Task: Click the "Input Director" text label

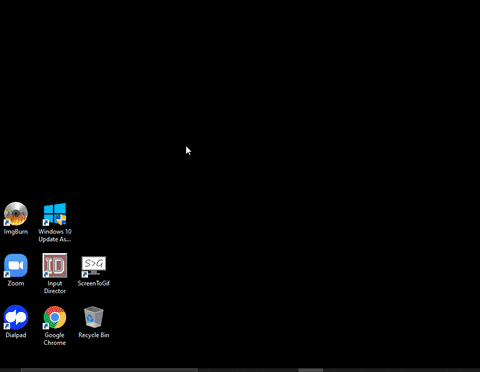Action: click(55, 287)
